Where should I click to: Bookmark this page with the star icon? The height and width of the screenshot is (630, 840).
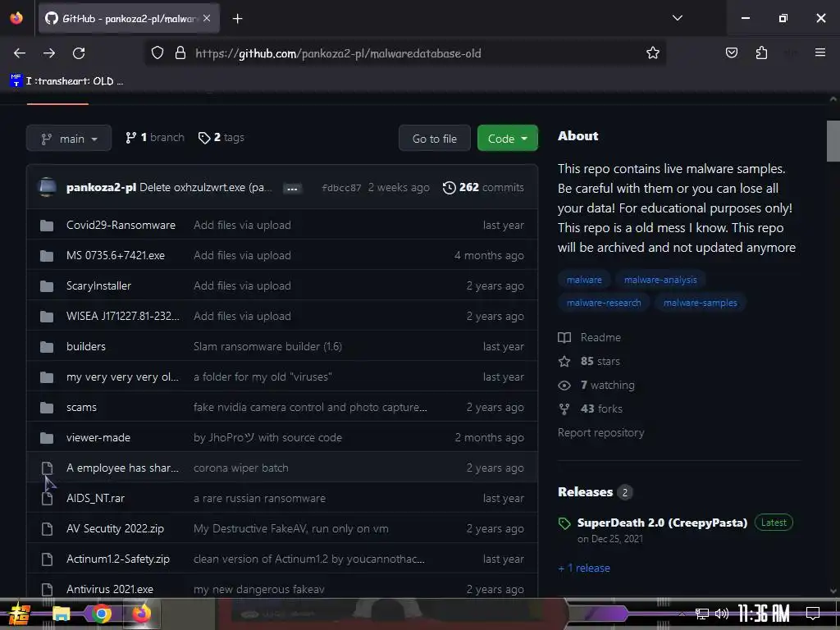click(652, 53)
